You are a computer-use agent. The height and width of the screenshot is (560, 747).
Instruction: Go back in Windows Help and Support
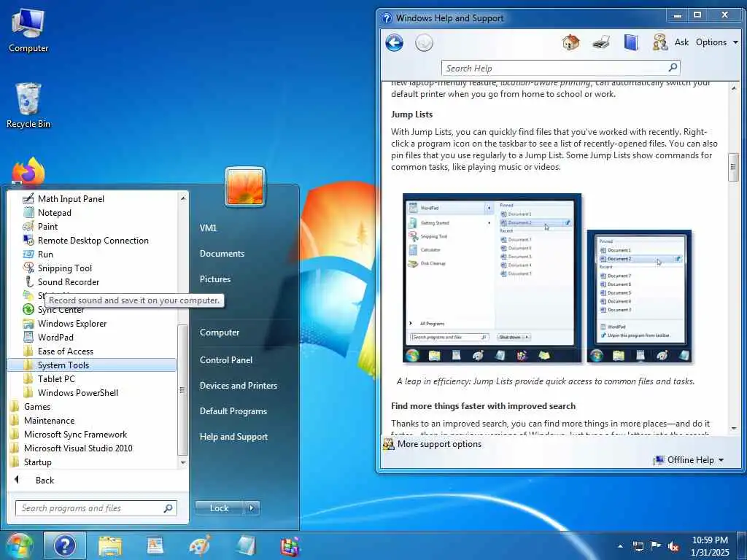(x=394, y=43)
